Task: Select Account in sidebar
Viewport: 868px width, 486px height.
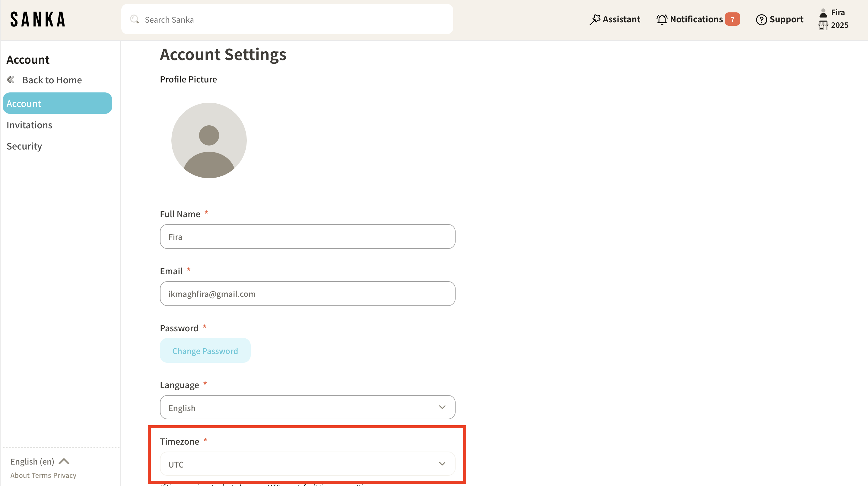Action: pos(57,104)
